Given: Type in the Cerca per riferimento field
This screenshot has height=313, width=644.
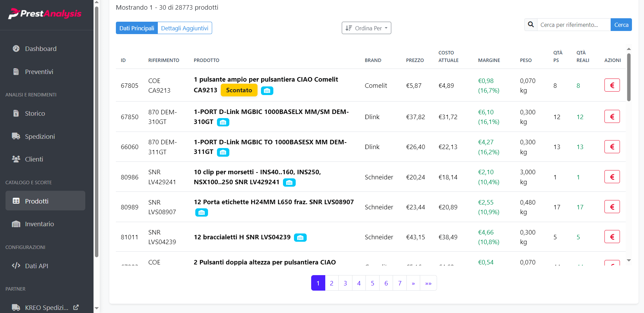Looking at the screenshot, I should click(574, 24).
